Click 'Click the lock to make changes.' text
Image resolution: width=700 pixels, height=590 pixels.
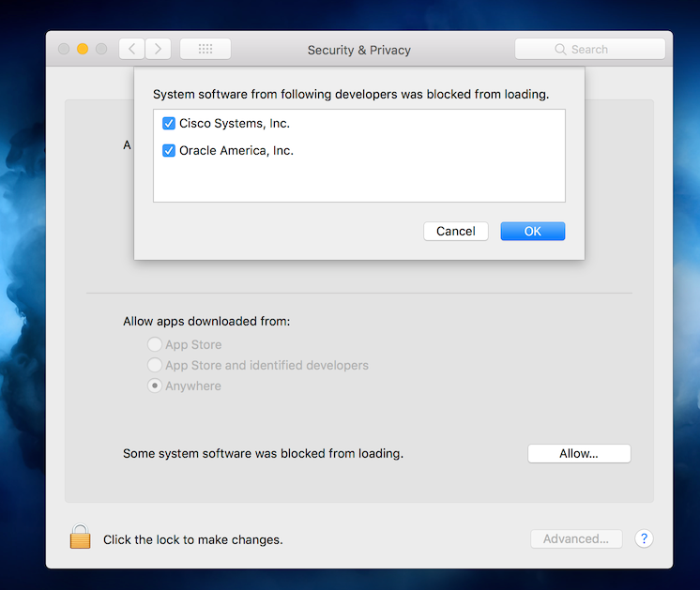click(x=193, y=539)
